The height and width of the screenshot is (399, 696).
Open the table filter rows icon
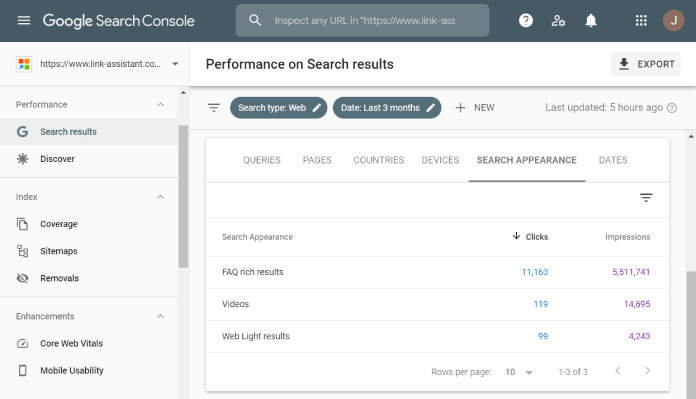pos(646,198)
